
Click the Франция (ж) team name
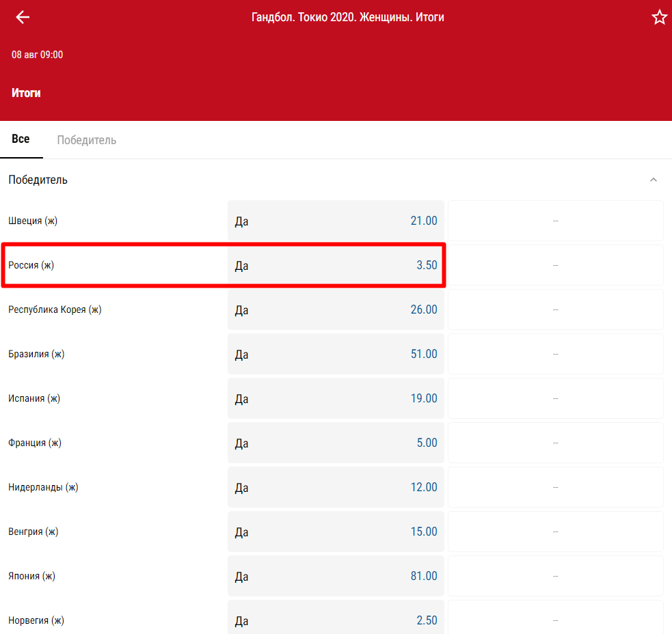tap(35, 443)
